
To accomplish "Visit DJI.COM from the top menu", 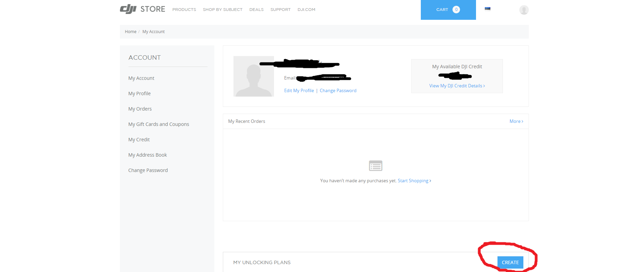I will click(x=306, y=10).
